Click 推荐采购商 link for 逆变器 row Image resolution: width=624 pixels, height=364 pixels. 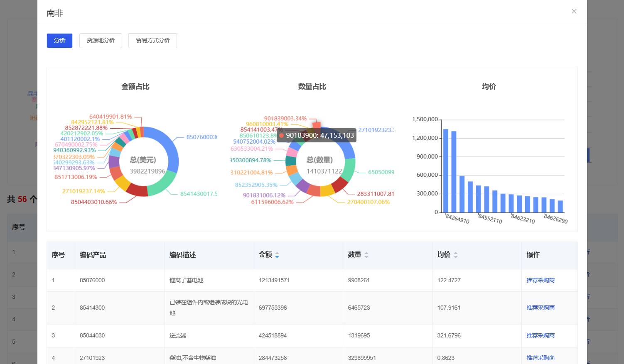click(x=540, y=336)
